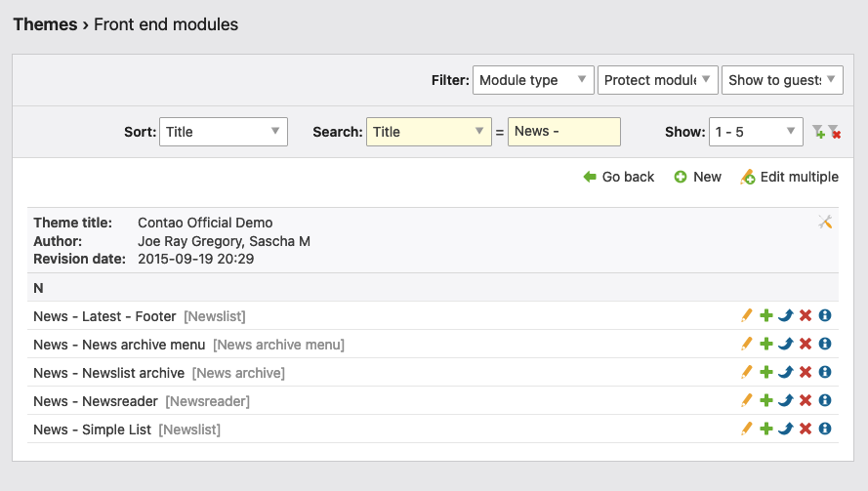868x491 pixels.
Task: Edit the News - Newsreader module
Action: [747, 400]
